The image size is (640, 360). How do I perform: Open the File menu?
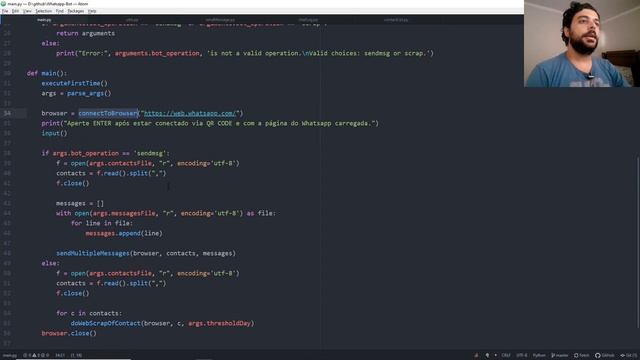[5, 11]
